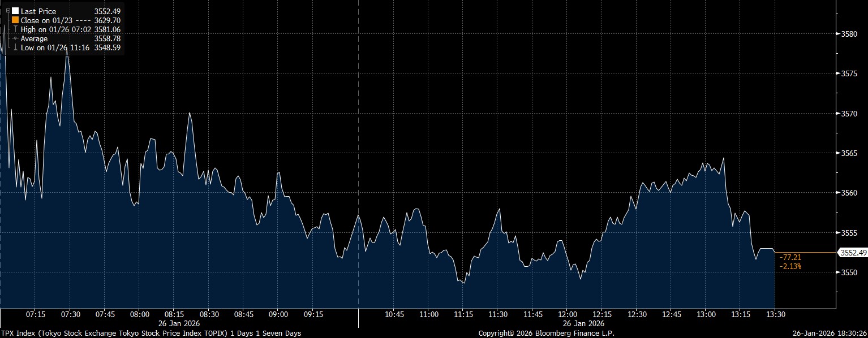The image size is (868, 338).
Task: Click the 09:00 time axis label
Action: pyautogui.click(x=279, y=314)
